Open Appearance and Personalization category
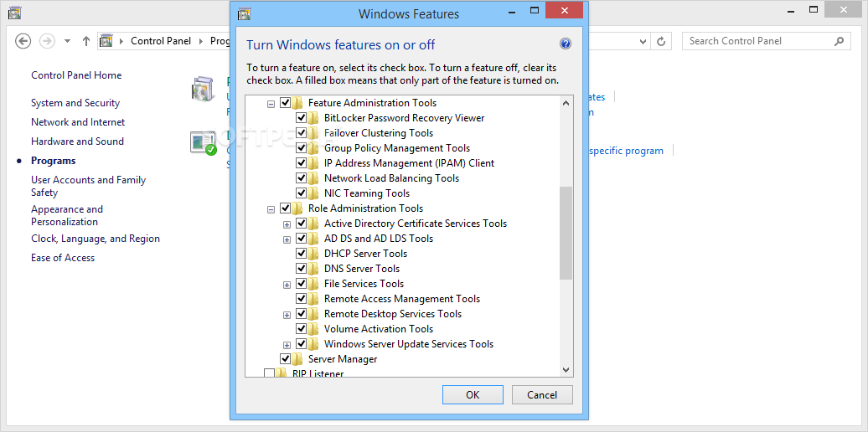The image size is (868, 432). point(67,216)
